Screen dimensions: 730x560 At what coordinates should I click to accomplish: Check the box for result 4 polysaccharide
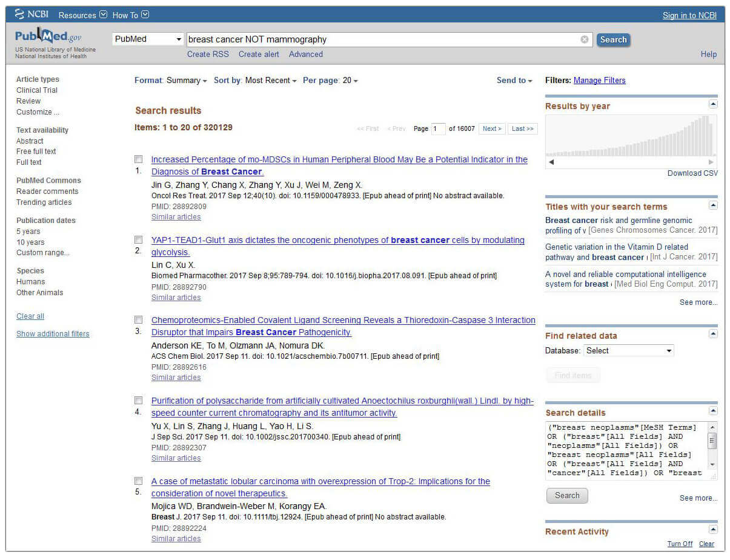[x=139, y=401]
